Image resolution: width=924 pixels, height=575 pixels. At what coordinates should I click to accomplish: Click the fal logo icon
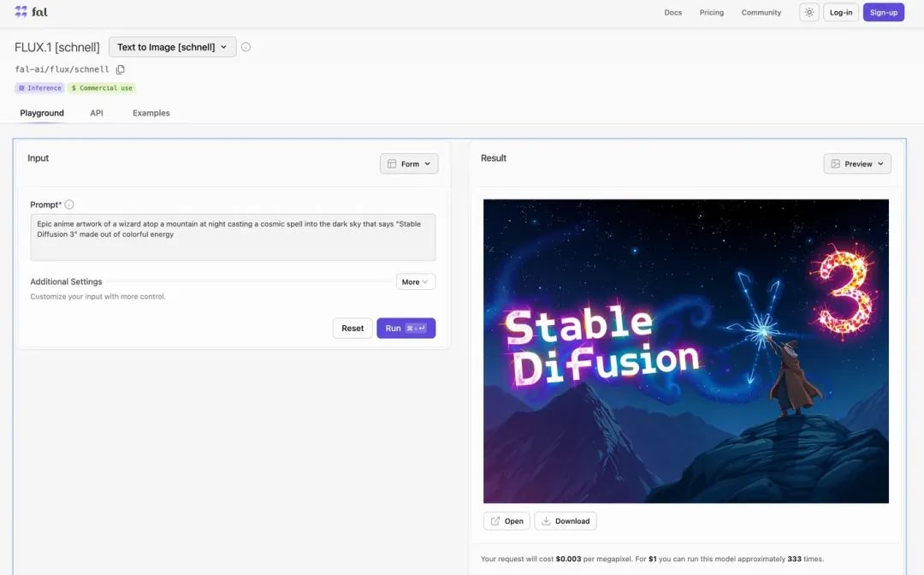tap(21, 12)
